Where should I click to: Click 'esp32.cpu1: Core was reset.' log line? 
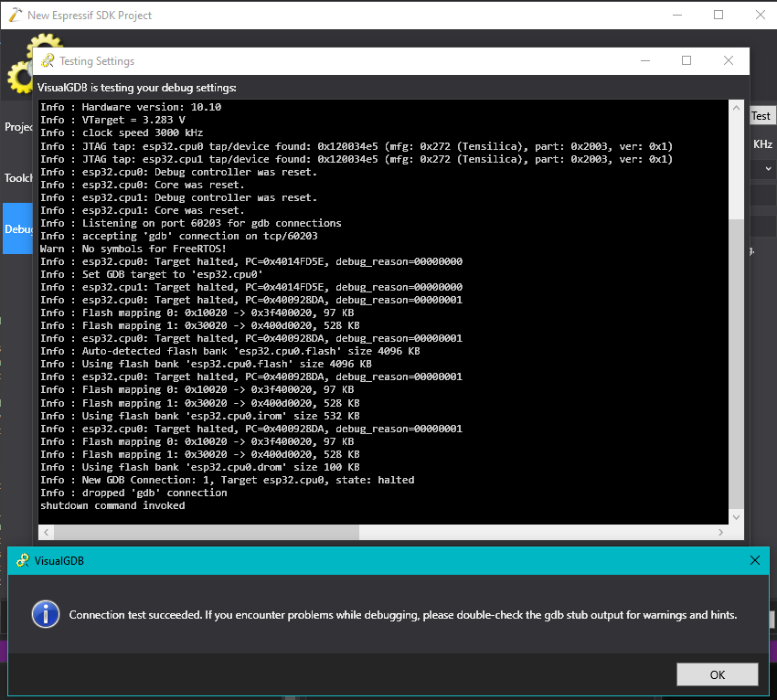143,210
